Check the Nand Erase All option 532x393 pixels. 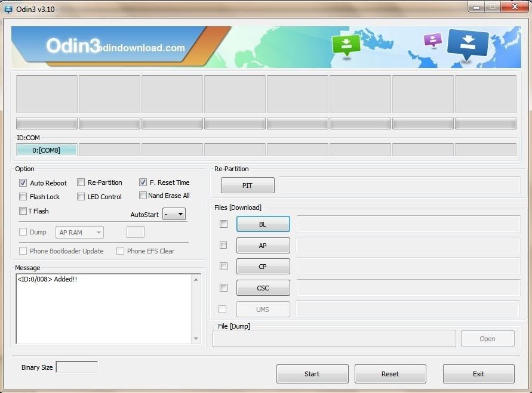coord(143,196)
